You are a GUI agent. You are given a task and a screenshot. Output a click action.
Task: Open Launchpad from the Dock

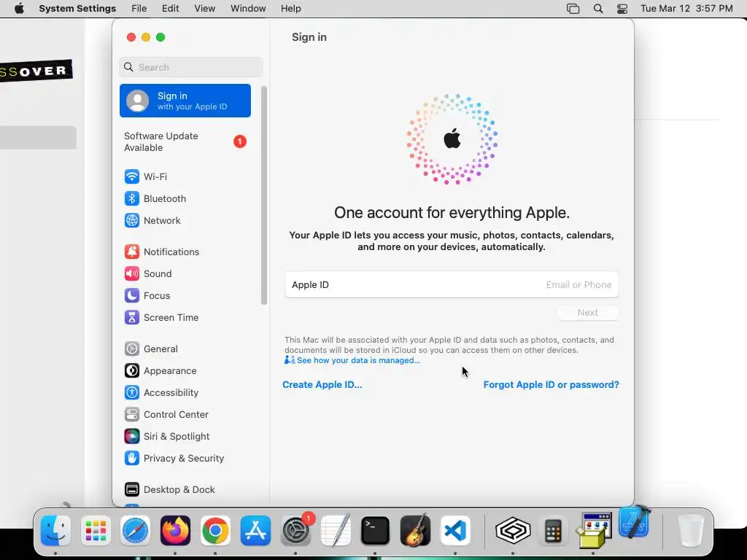click(96, 531)
